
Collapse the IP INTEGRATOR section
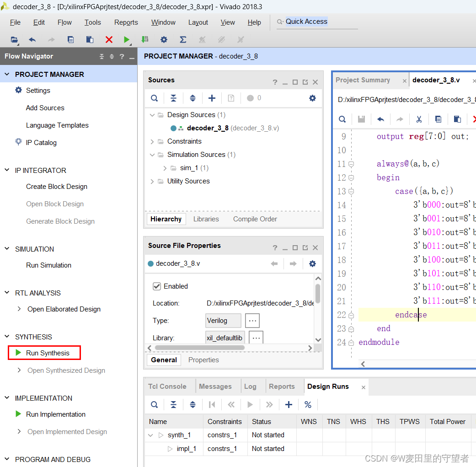pos(7,170)
